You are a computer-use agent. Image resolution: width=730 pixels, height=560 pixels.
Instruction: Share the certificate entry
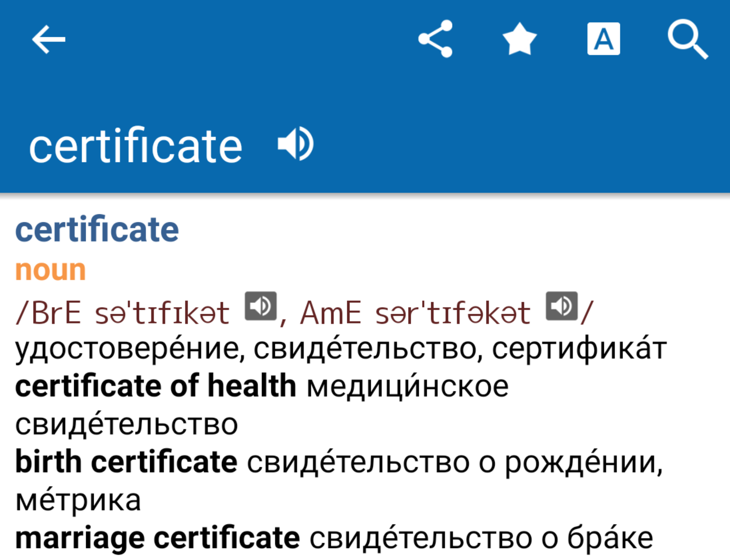(x=435, y=39)
